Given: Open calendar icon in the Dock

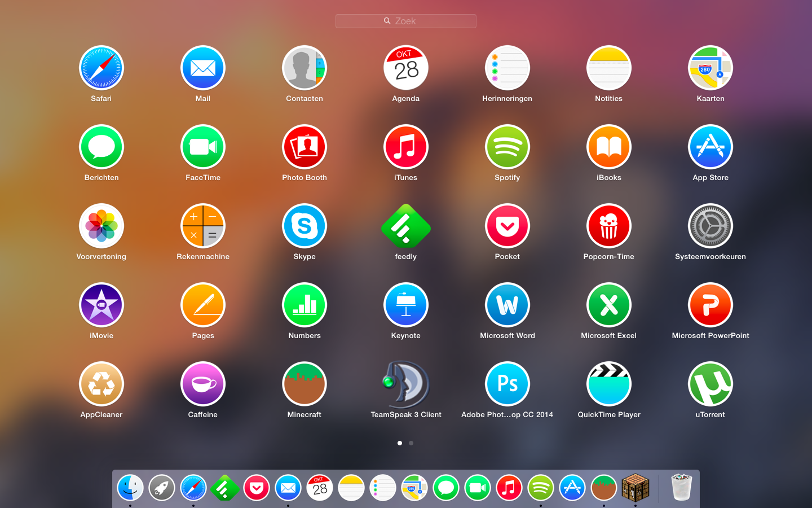Looking at the screenshot, I should (x=320, y=488).
